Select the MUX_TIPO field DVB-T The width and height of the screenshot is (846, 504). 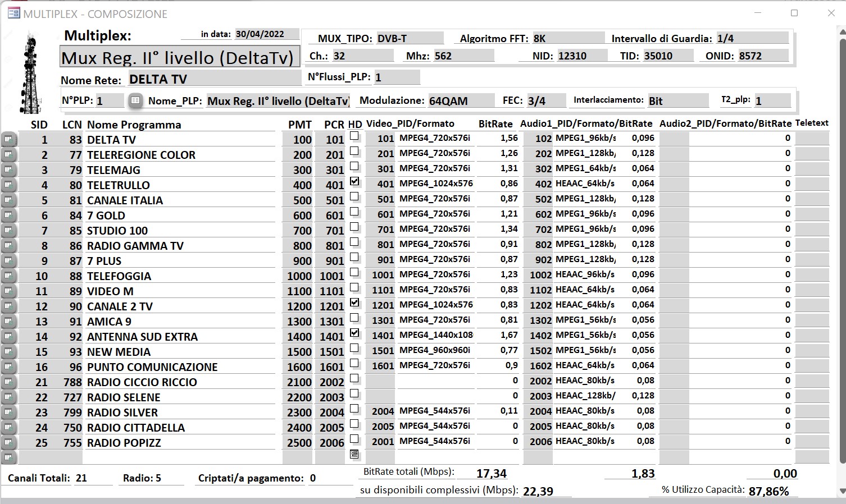[410, 39]
